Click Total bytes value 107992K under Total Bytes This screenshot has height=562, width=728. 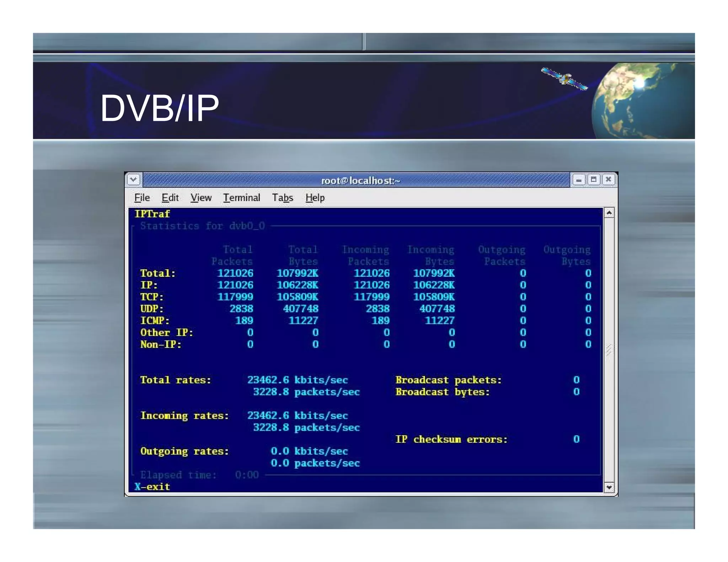tap(298, 273)
